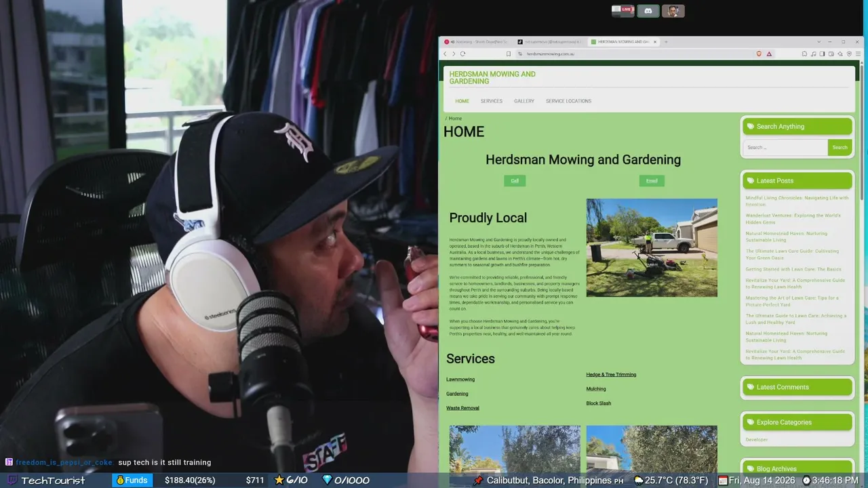868x488 pixels.
Task: Click into the Search text field
Action: (x=785, y=147)
